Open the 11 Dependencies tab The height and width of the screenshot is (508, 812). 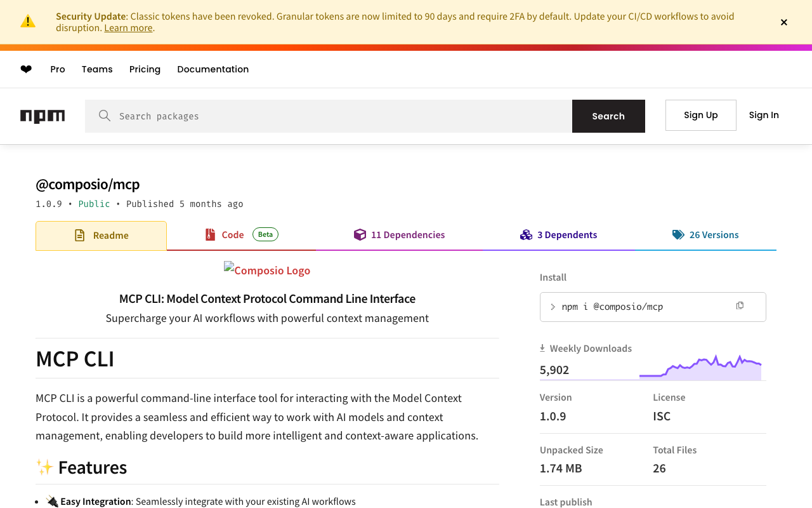[400, 235]
